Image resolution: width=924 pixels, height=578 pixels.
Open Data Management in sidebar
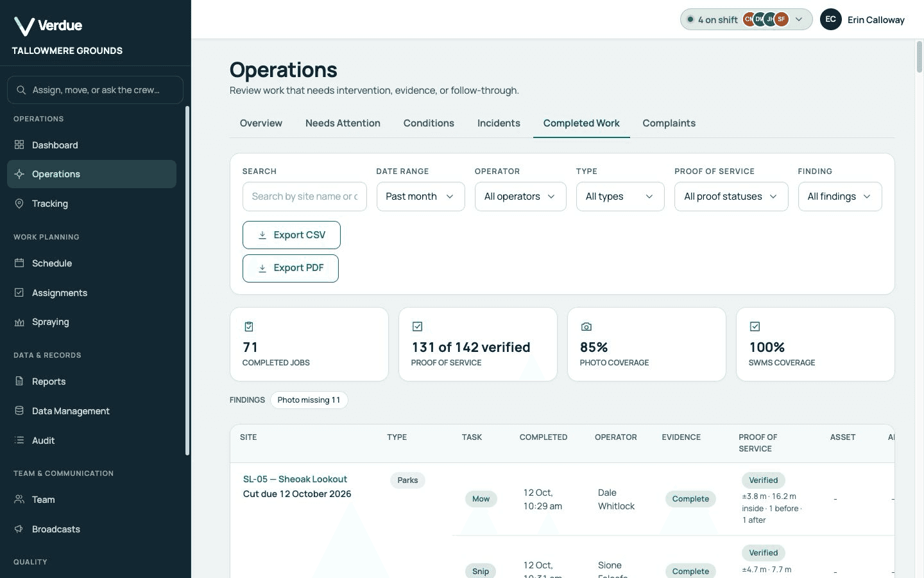pos(92,411)
